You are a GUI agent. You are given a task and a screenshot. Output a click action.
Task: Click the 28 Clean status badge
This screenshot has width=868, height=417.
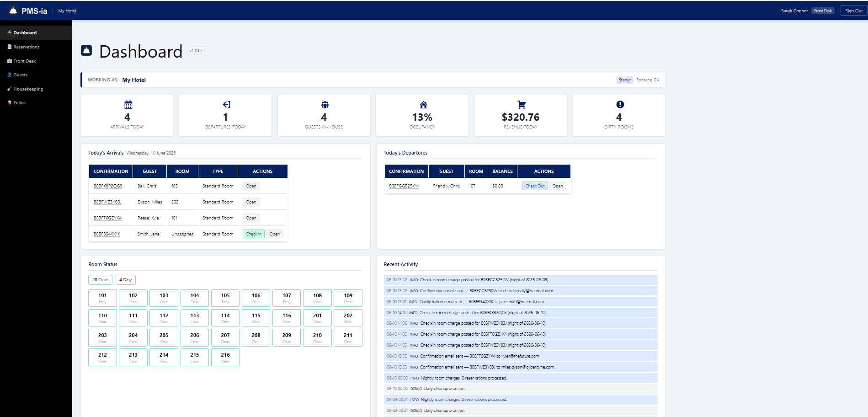101,280
